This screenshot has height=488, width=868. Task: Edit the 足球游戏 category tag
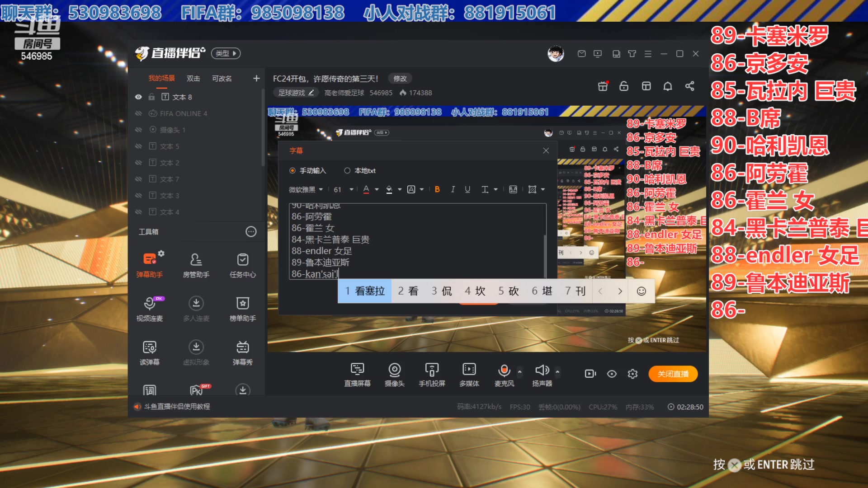296,93
